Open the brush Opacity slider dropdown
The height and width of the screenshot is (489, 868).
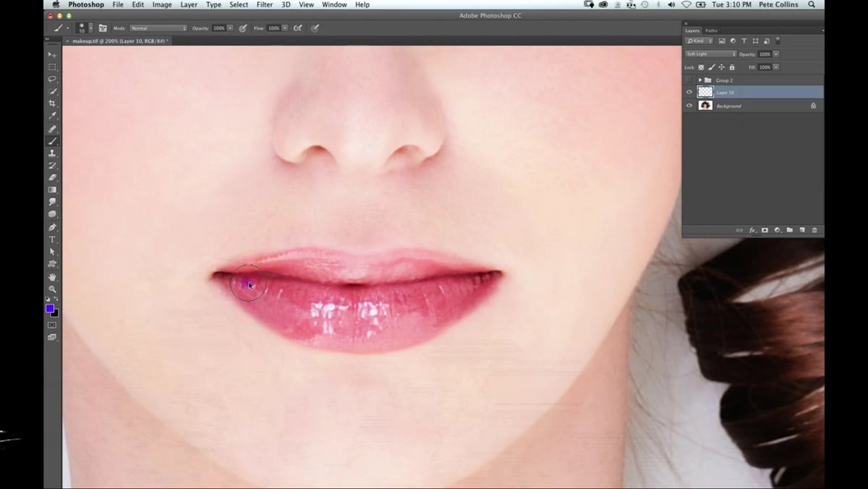[x=230, y=28]
